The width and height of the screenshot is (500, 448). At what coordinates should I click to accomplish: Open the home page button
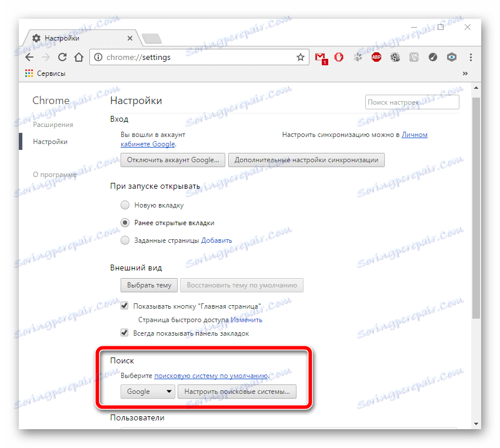tap(79, 58)
